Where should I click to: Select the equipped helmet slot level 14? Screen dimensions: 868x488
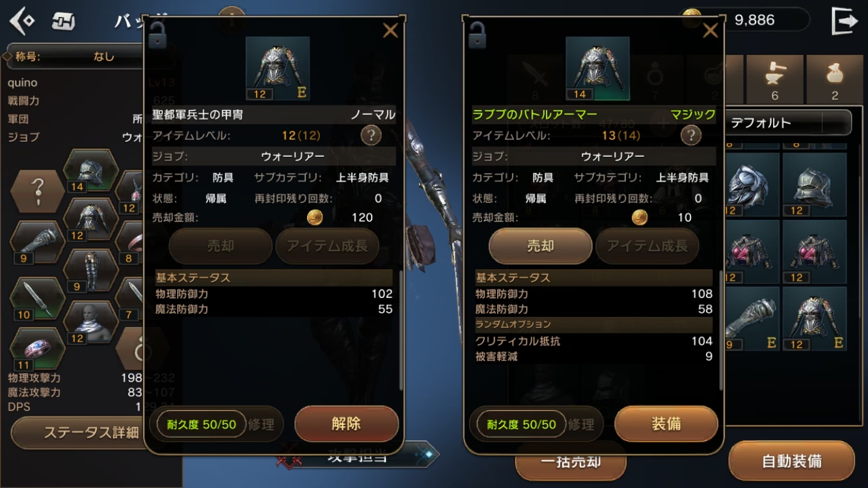[91, 172]
